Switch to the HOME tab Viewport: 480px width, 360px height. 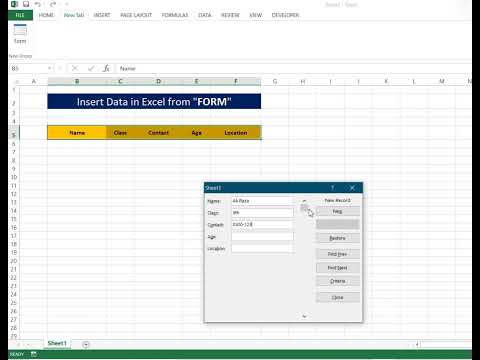point(46,15)
